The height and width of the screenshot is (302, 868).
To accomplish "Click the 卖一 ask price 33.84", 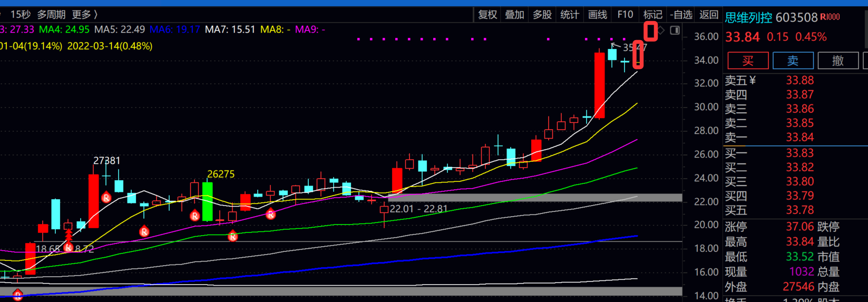I will tap(799, 137).
